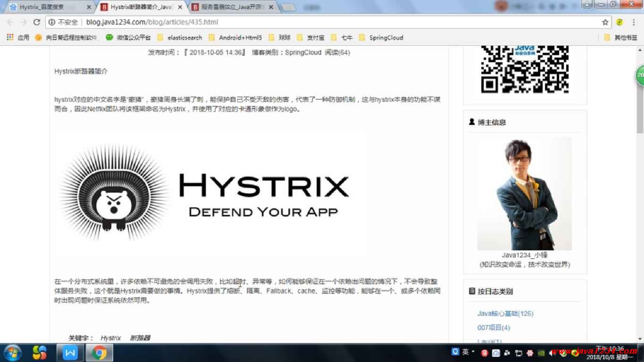Click the pink flower tray icon
644x362 pixels.
(530, 353)
